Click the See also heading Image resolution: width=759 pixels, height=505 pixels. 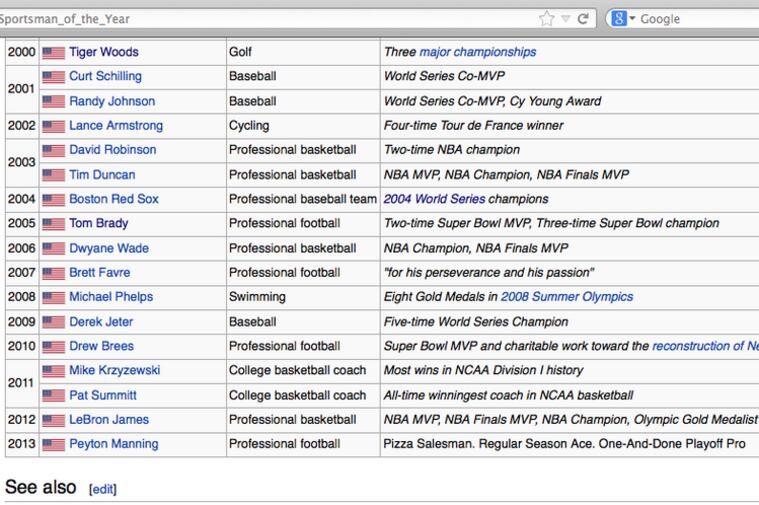(41, 487)
